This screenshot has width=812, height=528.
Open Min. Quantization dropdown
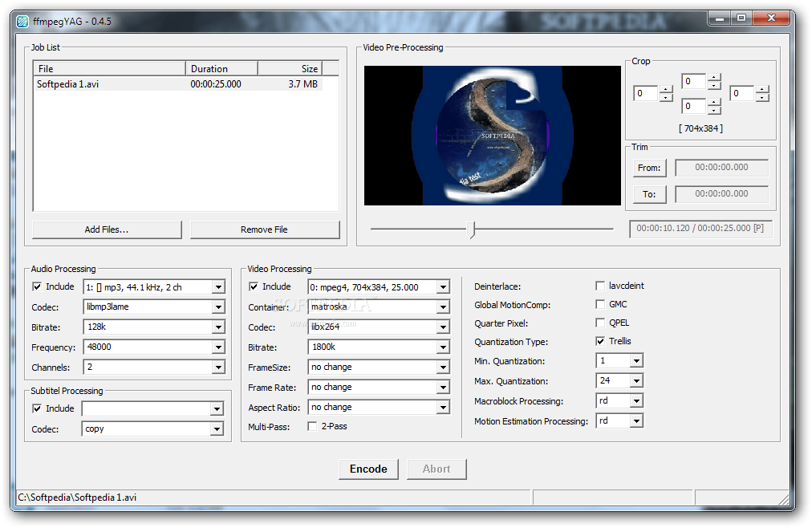tap(636, 361)
